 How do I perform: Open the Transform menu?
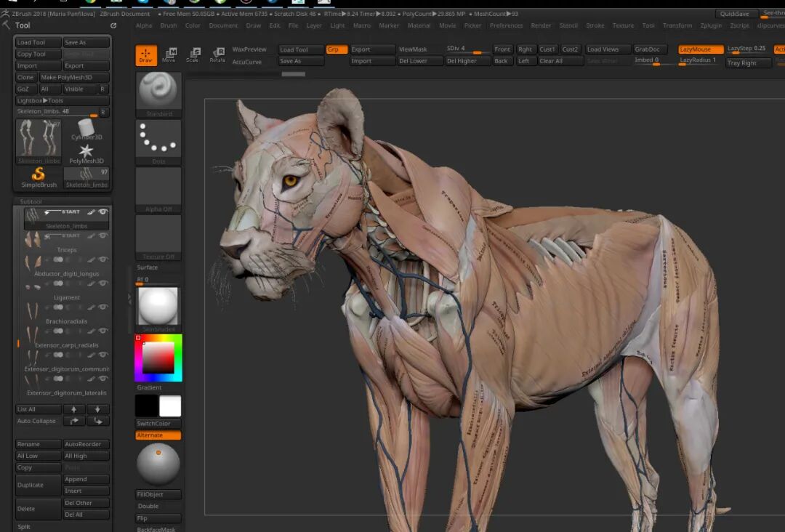tap(677, 25)
